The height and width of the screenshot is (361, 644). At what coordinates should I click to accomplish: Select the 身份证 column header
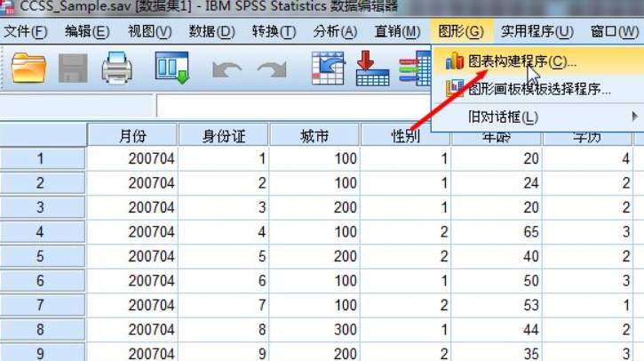pos(224,135)
